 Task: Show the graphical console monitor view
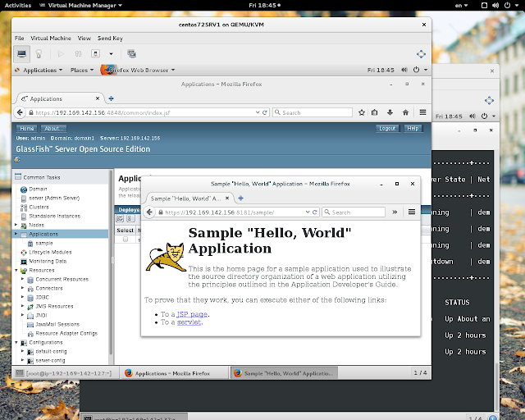pos(22,54)
